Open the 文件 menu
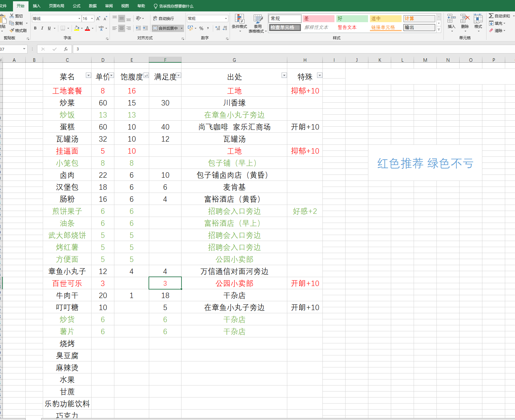The height and width of the screenshot is (420, 515). click(x=3, y=6)
